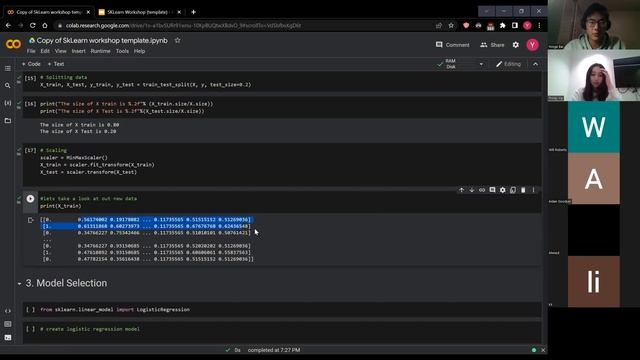
Task: Reload the page button
Action: pos(33,25)
